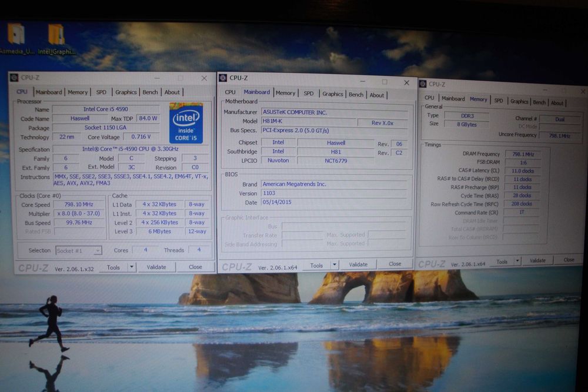Go to Graphics tab in right CPU-Z window

point(519,101)
